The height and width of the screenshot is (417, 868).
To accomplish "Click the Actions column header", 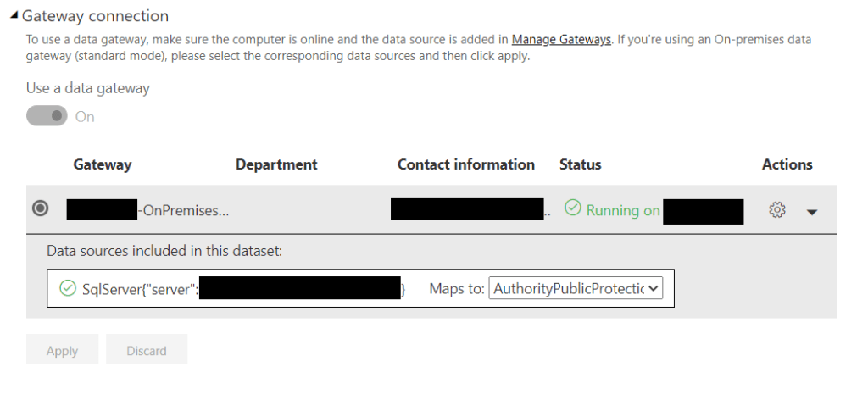I will point(787,164).
